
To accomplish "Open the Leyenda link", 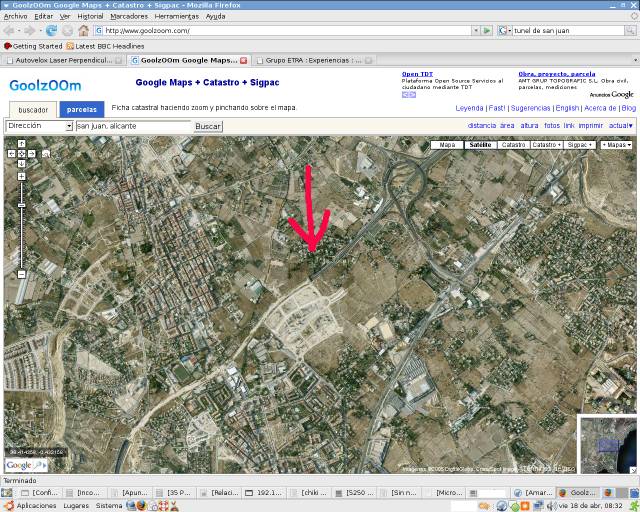I will (x=469, y=108).
